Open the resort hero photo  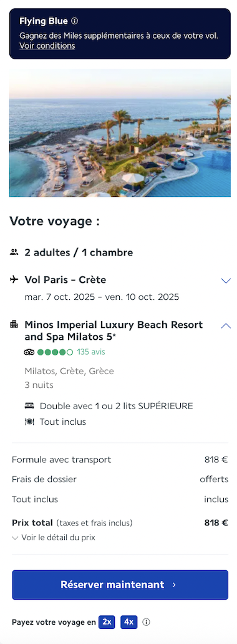click(x=120, y=132)
